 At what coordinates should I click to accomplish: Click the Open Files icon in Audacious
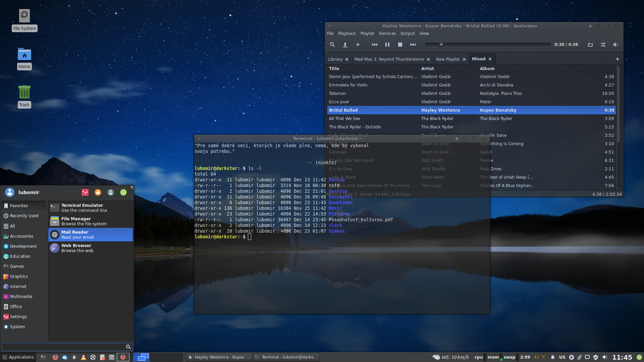[345, 45]
